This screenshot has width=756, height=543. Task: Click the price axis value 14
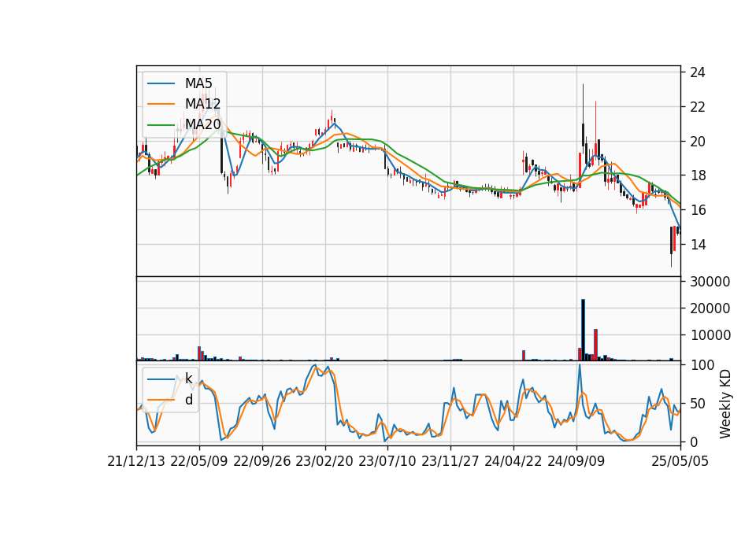[x=697, y=245]
